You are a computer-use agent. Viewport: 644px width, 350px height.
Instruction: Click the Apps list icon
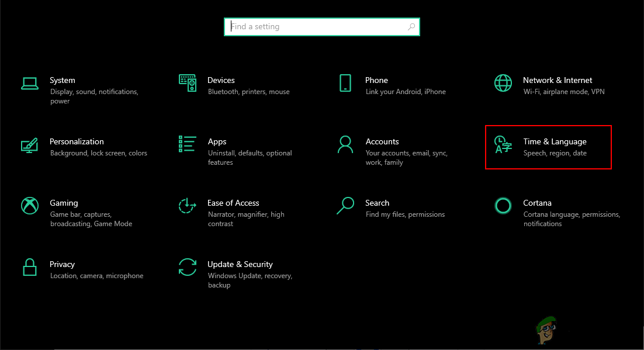click(187, 144)
